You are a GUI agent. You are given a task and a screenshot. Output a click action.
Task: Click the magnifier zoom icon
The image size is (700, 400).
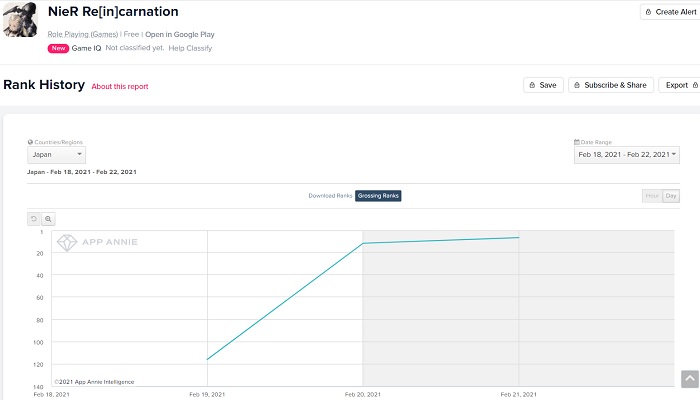[x=48, y=219]
